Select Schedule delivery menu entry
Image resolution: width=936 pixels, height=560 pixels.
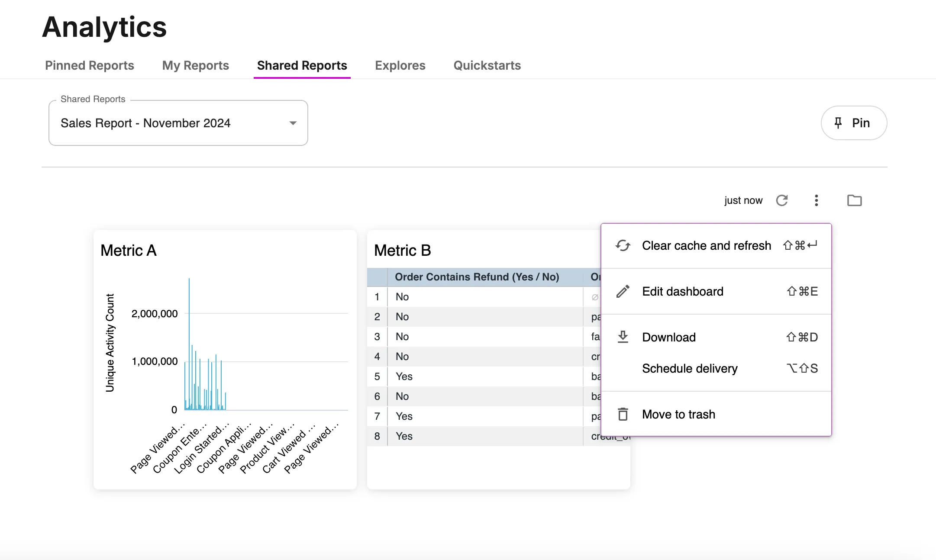[717, 368]
